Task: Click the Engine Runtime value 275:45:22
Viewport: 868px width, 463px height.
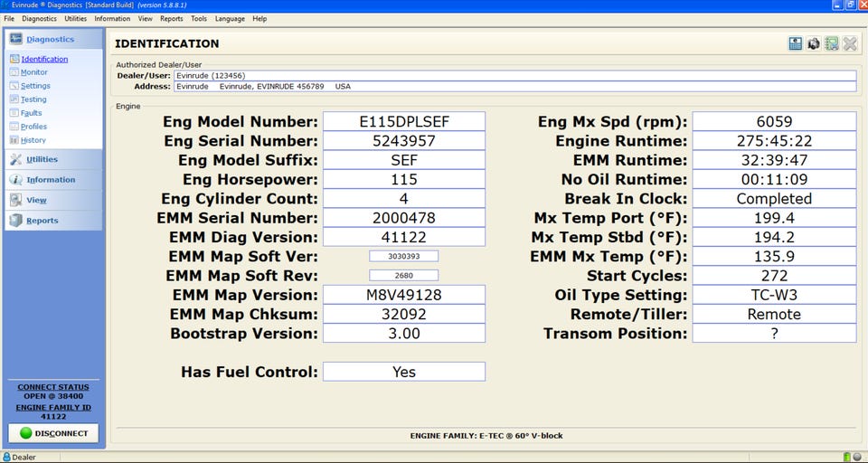Action: tap(775, 141)
